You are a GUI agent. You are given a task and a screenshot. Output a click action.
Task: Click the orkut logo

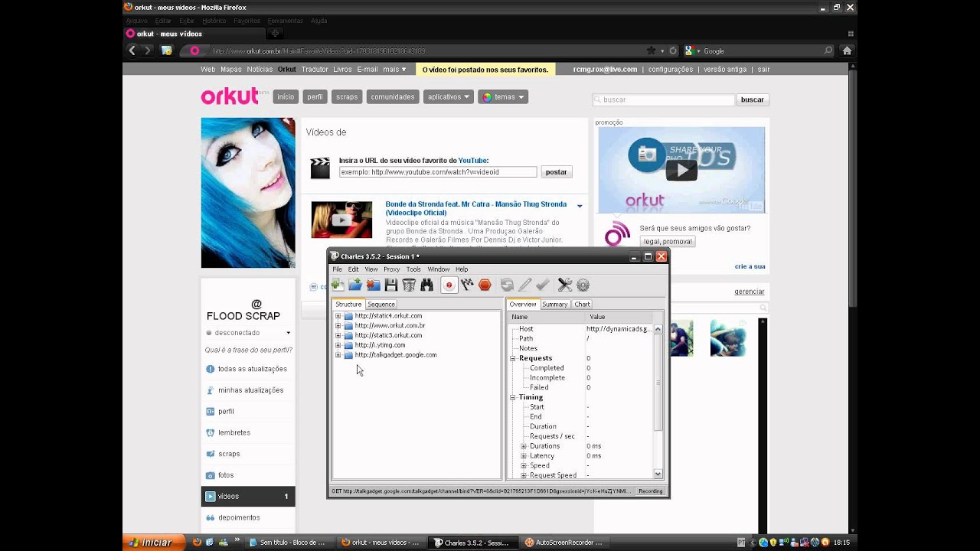tap(230, 96)
